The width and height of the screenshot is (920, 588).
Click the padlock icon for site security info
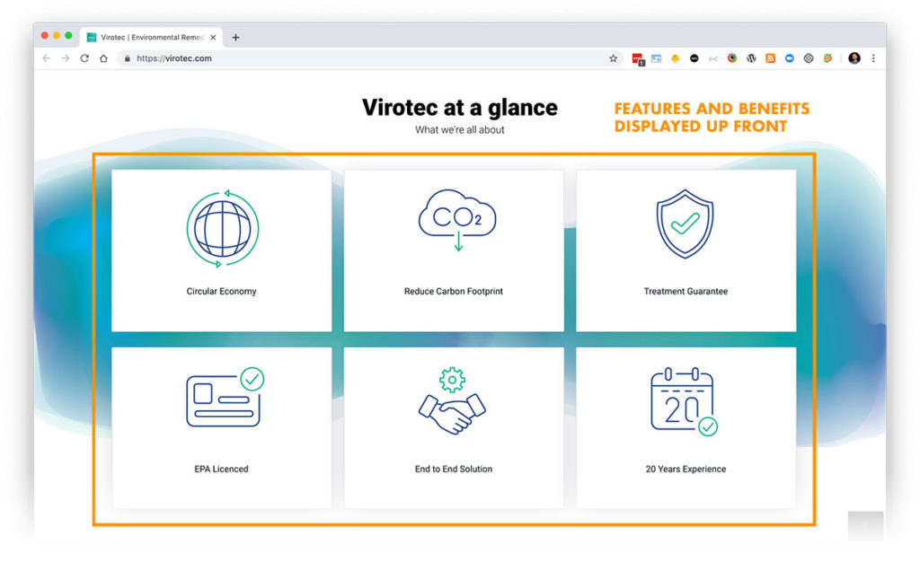[x=128, y=58]
